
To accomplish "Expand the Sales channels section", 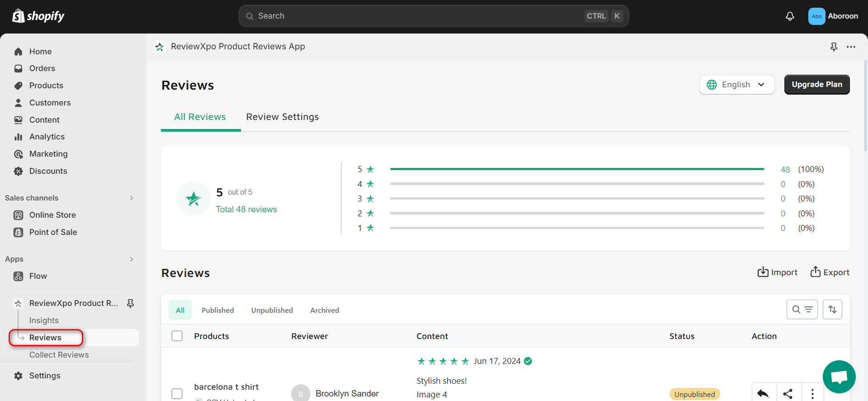I will (x=132, y=198).
